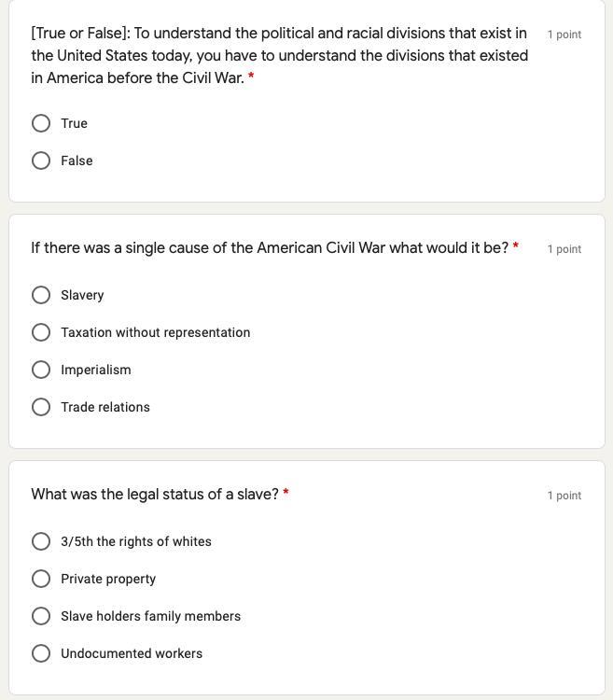
Task: Select Taxation without representation option
Action: coord(41,332)
